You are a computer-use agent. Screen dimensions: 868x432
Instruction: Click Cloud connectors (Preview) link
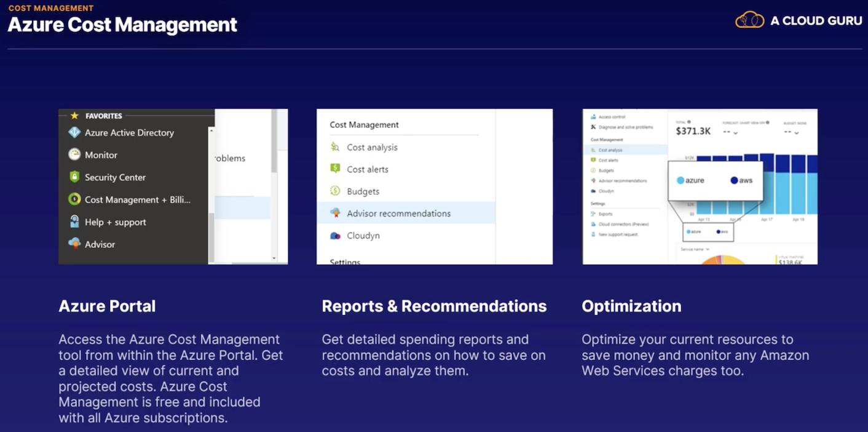coord(623,224)
